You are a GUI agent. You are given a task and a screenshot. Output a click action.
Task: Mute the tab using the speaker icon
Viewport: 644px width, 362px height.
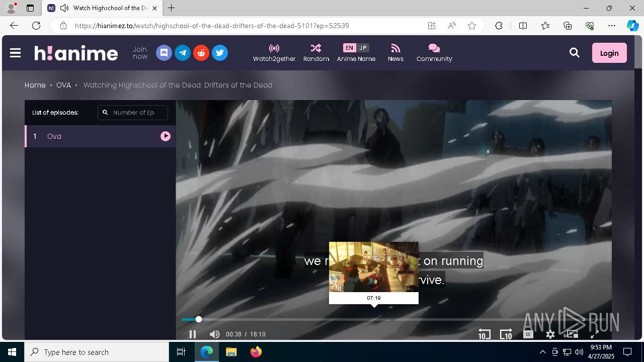[64, 8]
